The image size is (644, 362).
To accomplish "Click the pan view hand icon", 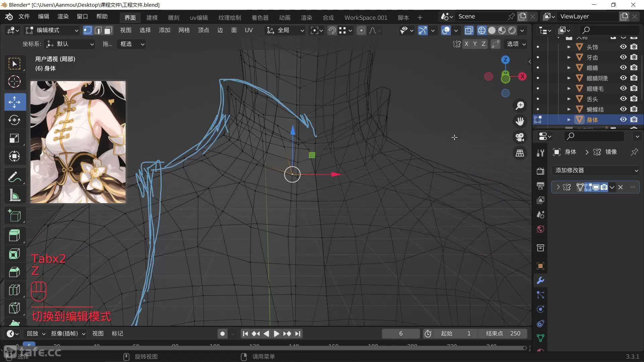I will 520,121.
